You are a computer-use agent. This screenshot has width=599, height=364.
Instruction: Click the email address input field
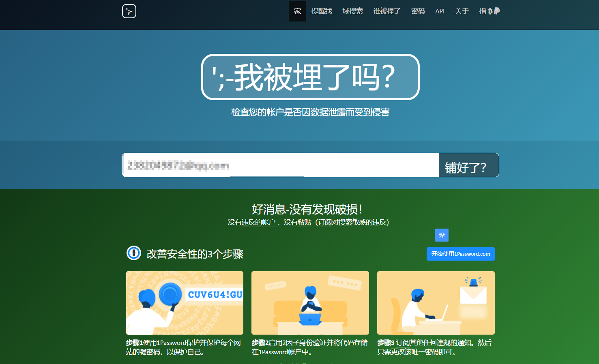280,165
